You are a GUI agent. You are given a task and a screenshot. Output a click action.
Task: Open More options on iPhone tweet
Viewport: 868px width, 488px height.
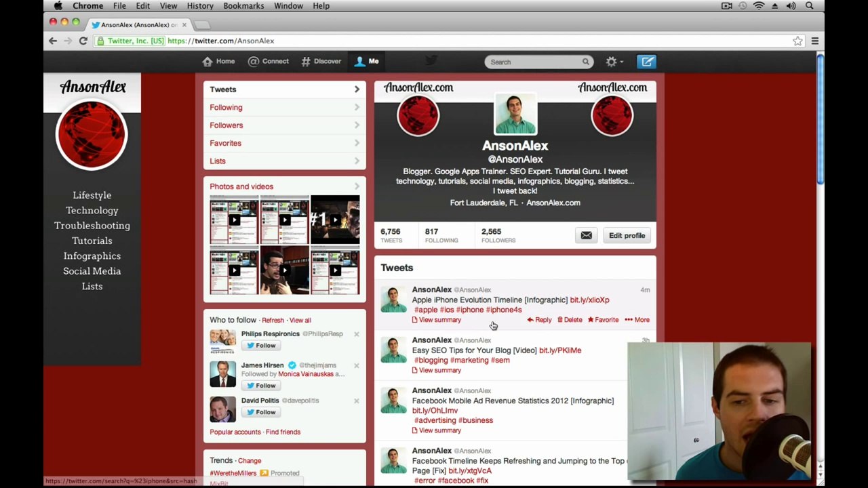[637, 320]
